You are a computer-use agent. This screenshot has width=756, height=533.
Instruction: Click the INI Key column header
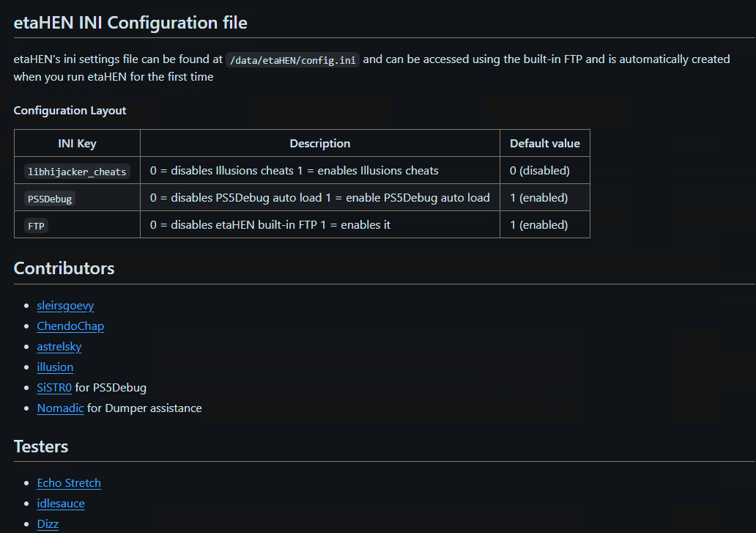point(77,143)
